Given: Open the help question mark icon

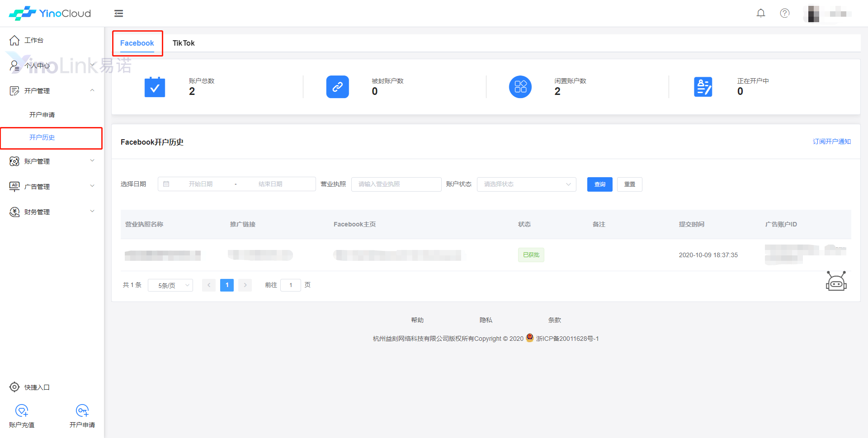Looking at the screenshot, I should (785, 13).
